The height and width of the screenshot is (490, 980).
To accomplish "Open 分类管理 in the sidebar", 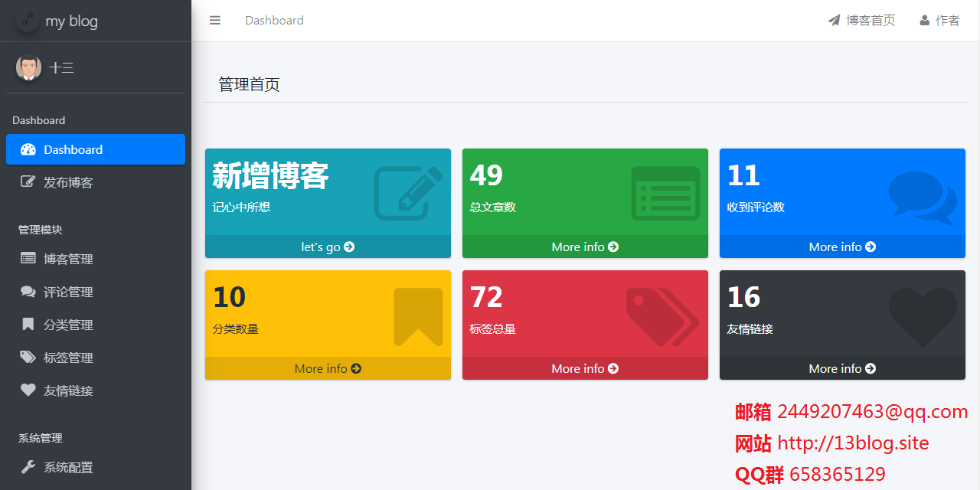I will 68,325.
